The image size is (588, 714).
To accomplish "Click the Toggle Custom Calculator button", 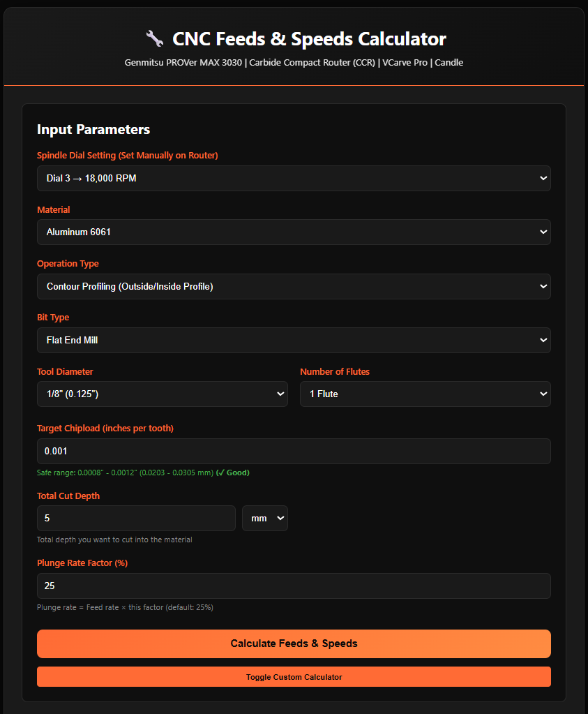I will point(293,676).
